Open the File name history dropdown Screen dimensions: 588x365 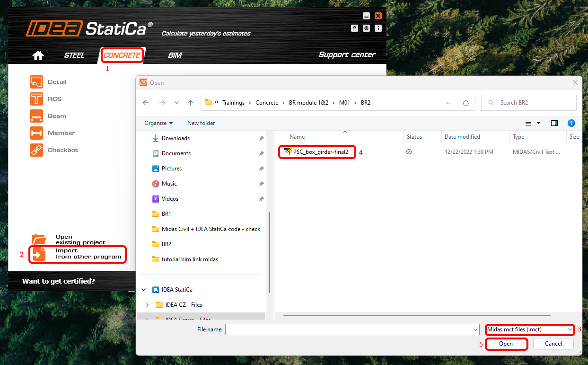(475, 329)
